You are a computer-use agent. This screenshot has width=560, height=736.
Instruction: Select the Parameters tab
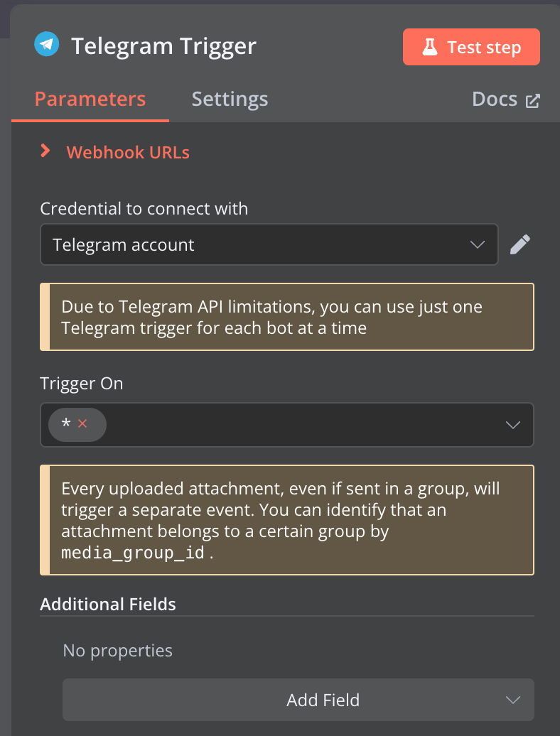tap(90, 99)
